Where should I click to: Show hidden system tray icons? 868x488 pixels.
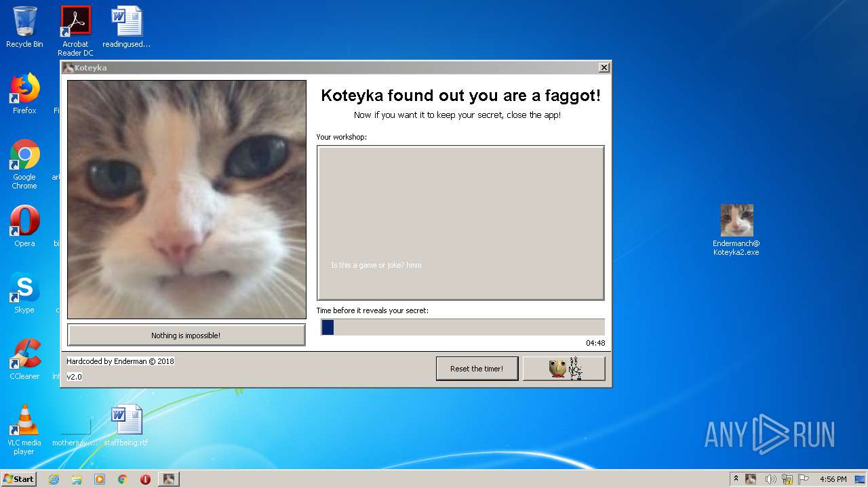(x=736, y=479)
